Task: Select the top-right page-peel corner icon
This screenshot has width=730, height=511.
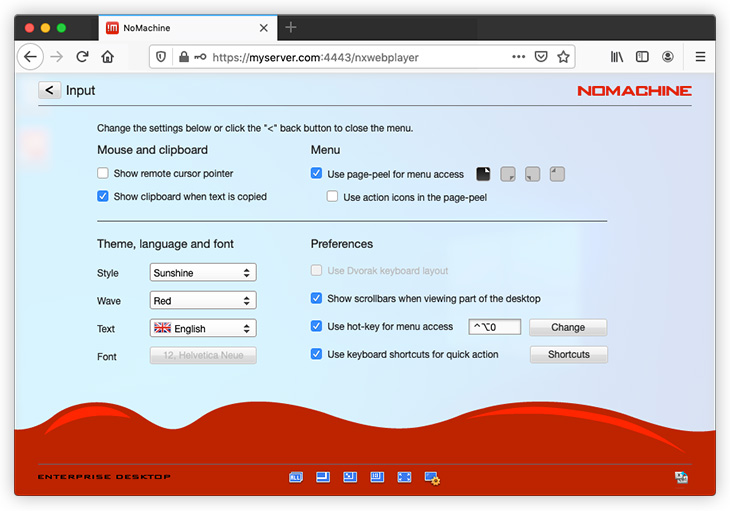Action: pos(484,174)
